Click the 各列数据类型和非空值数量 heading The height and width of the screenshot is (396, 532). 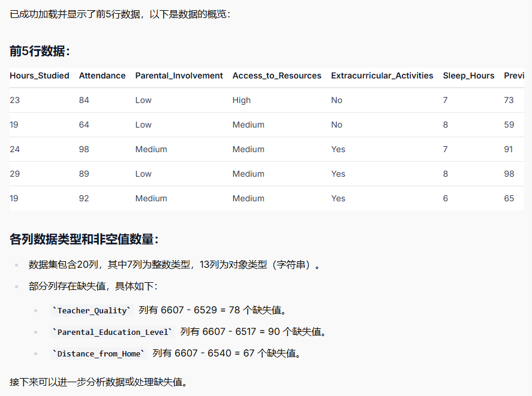pos(84,240)
